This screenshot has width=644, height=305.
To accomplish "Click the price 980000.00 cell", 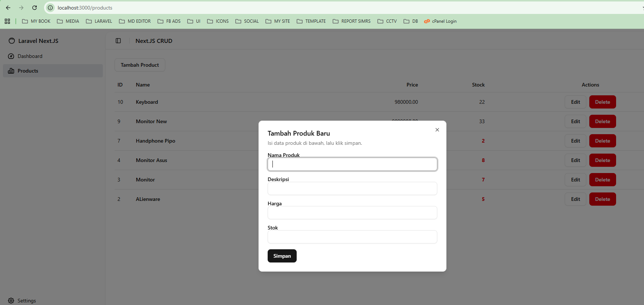I will pyautogui.click(x=406, y=102).
